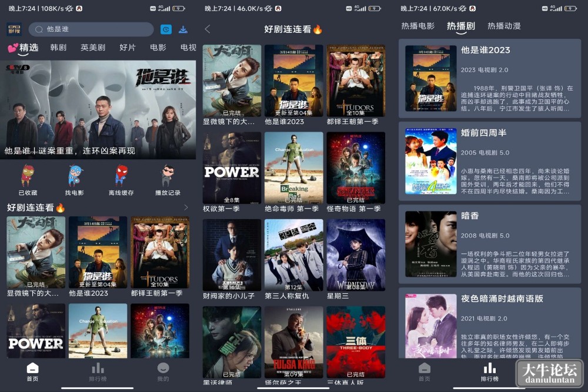Open 绝命毒师 第一季 poster in middle grid
The height and width of the screenshot is (392, 588).
tap(293, 172)
